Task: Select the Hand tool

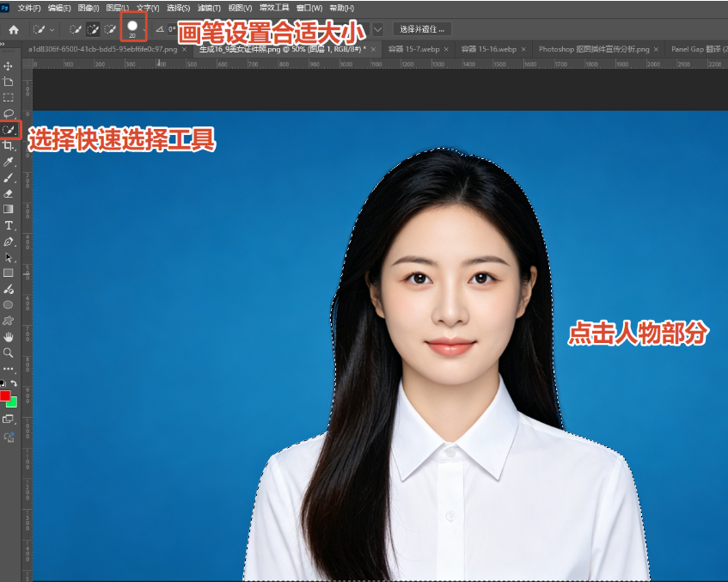Action: pos(9,337)
